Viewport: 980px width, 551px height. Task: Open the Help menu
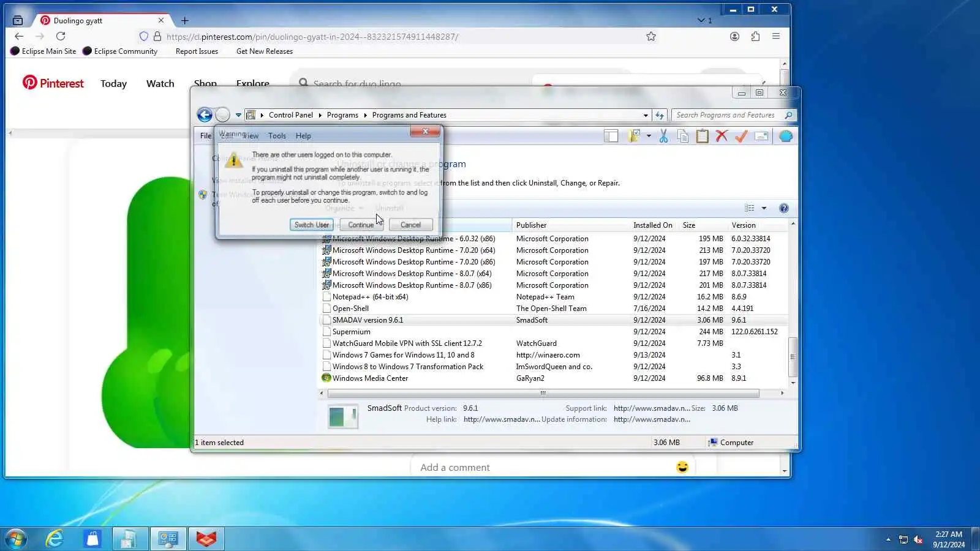(x=303, y=136)
